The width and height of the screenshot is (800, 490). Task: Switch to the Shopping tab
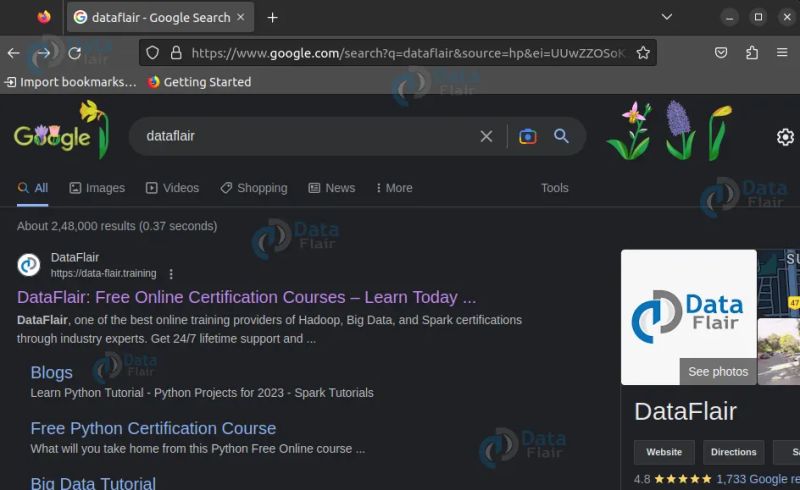point(254,188)
